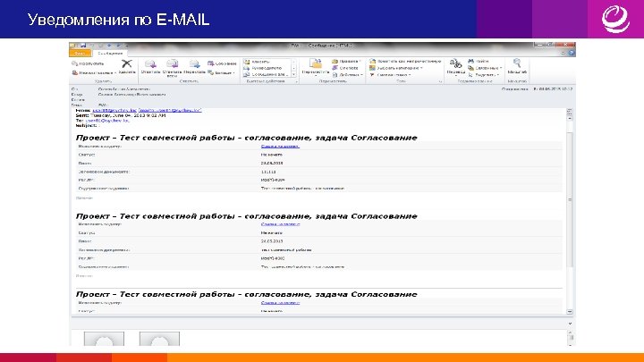Open the Related (Связанные) dropdown
This screenshot has height=362, width=644.
pos(486,68)
